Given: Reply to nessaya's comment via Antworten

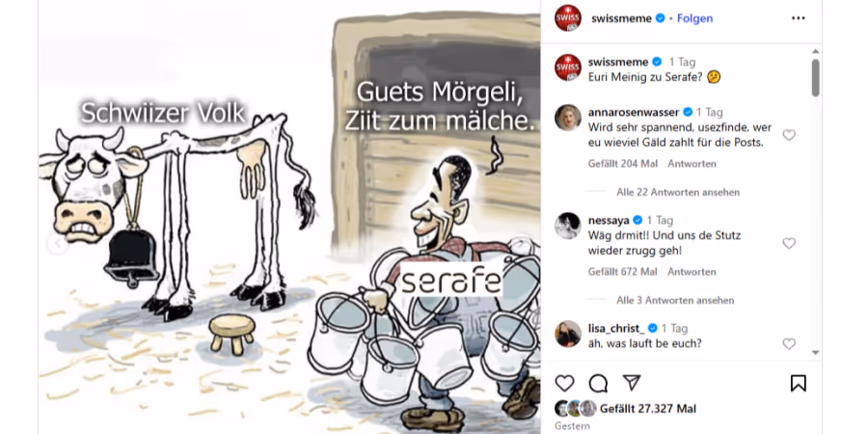Looking at the screenshot, I should (x=692, y=272).
